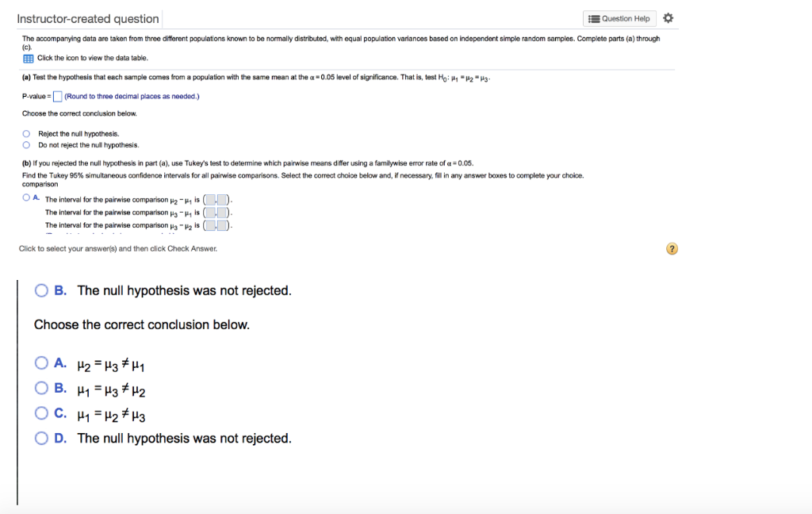This screenshot has height=514, width=812.
Task: Click the Instructor-created question title tab
Action: tap(87, 18)
